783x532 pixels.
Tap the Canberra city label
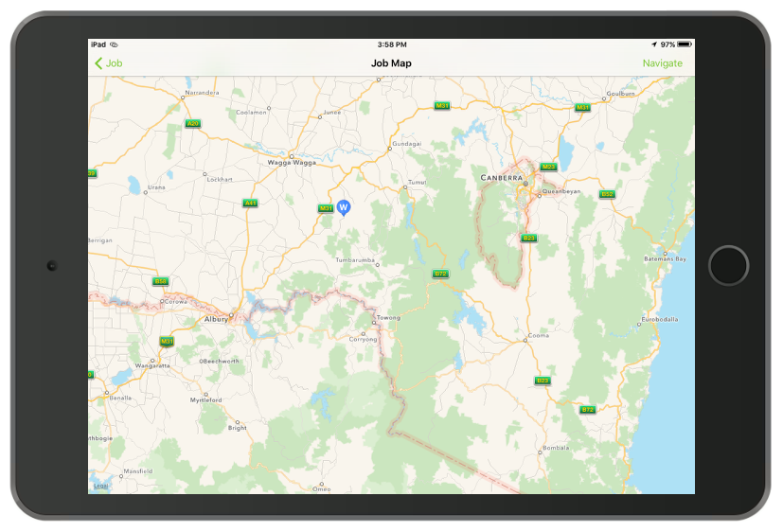click(x=502, y=178)
